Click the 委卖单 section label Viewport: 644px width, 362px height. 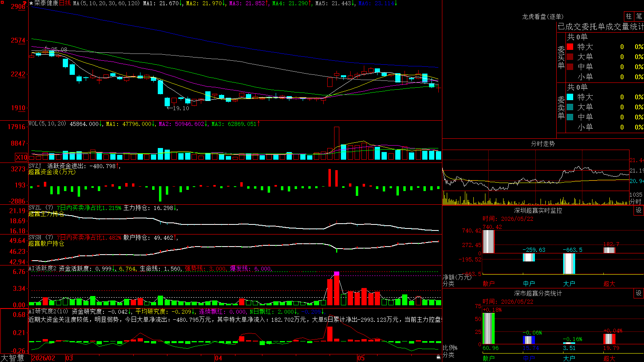click(561, 107)
